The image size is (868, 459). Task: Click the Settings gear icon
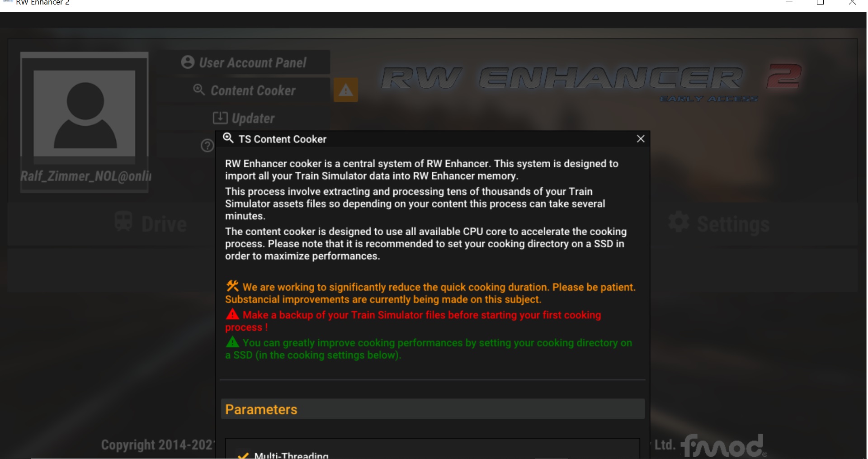pyautogui.click(x=679, y=222)
